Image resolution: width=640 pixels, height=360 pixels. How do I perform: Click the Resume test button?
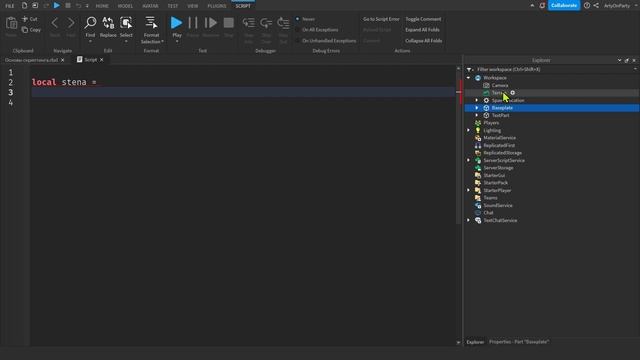[211, 23]
